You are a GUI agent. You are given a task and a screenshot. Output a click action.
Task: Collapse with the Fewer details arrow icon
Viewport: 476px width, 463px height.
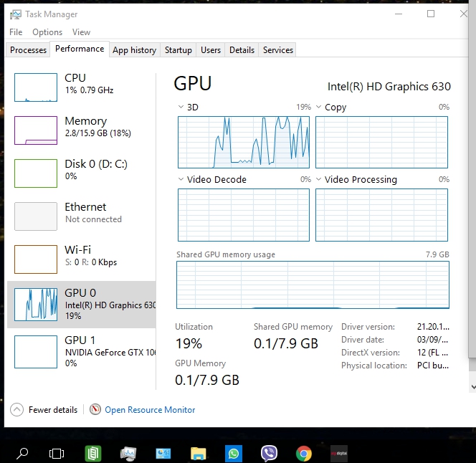(16, 409)
